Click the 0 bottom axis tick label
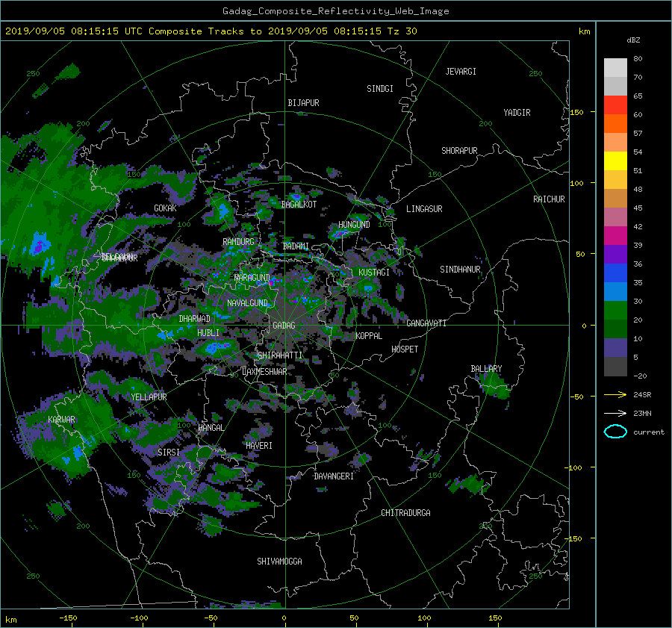This screenshot has width=672, height=628. click(284, 618)
